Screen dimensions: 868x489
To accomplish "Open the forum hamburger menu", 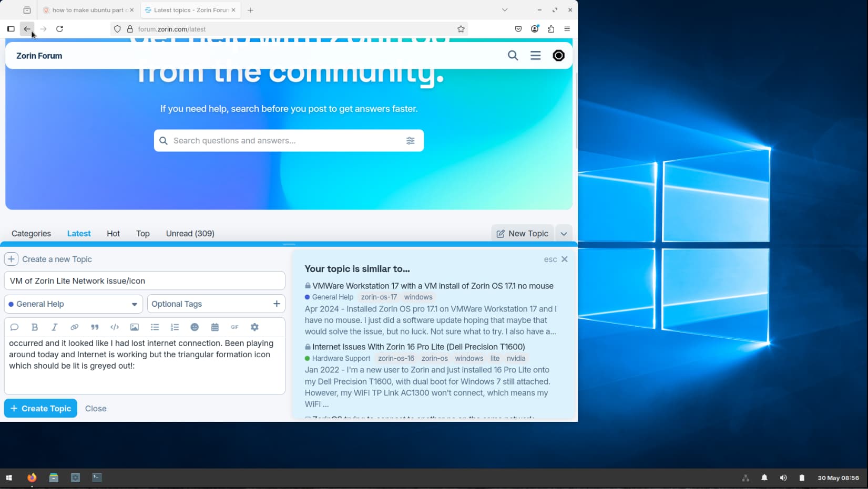I will click(535, 56).
